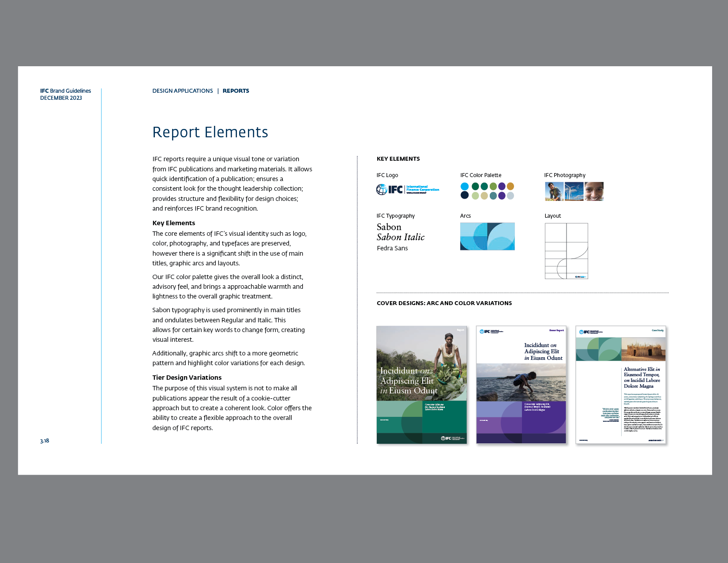Click the COVER DESIGNS: ARC AND COLOR VARIATIONS heading
The image size is (728, 563).
tap(444, 303)
